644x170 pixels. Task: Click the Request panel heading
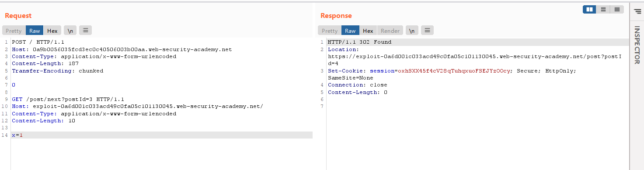18,16
